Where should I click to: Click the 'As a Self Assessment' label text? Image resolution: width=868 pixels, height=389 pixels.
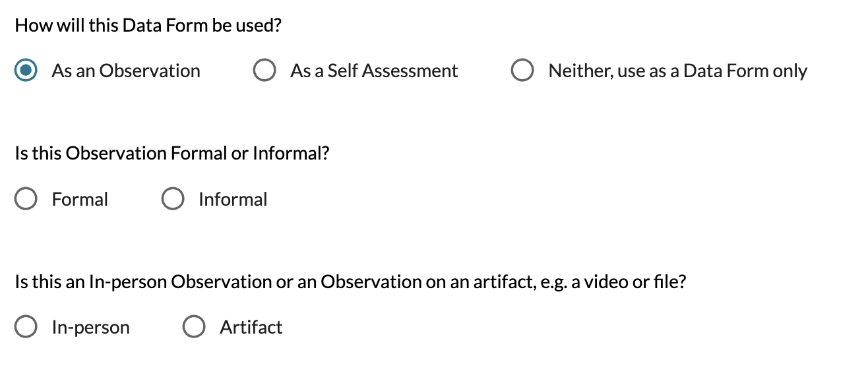(x=374, y=71)
